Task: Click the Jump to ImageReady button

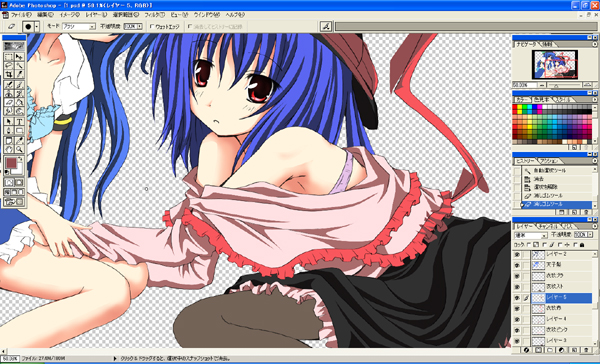Action: click(x=14, y=202)
